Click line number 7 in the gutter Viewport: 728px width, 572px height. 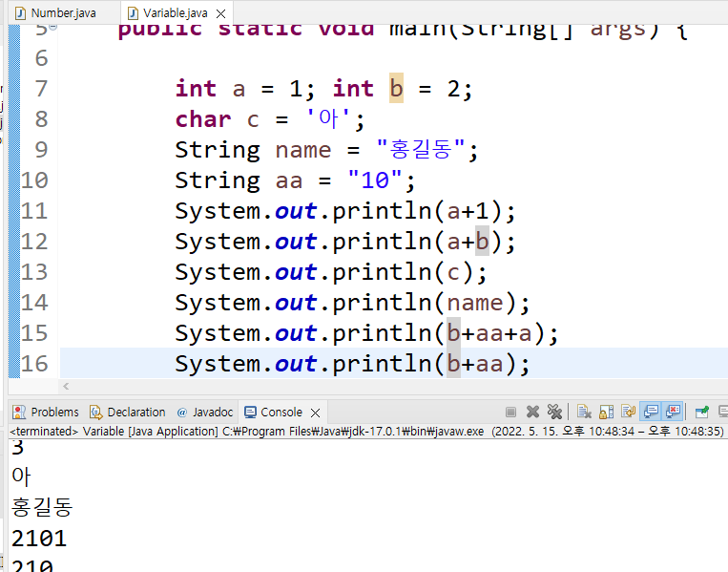pyautogui.click(x=41, y=89)
